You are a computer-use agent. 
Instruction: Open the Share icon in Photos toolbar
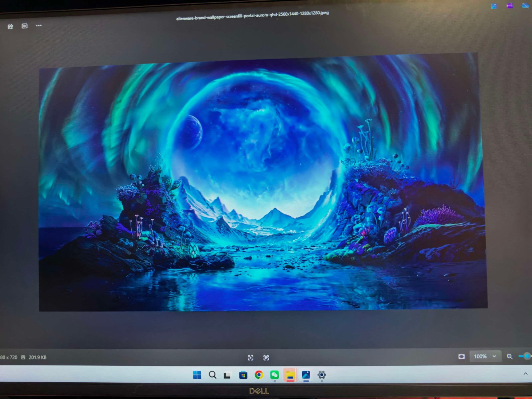(10, 26)
